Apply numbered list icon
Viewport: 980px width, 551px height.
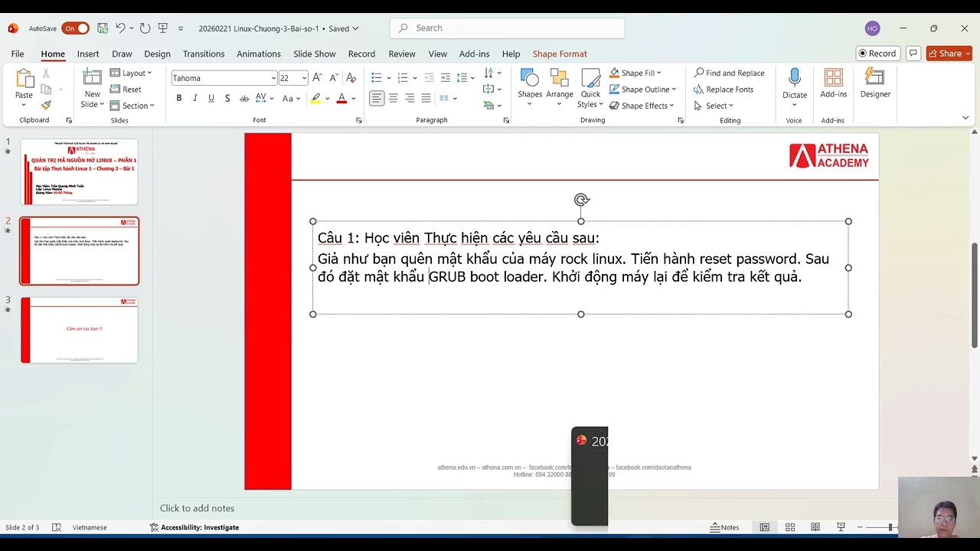click(403, 78)
